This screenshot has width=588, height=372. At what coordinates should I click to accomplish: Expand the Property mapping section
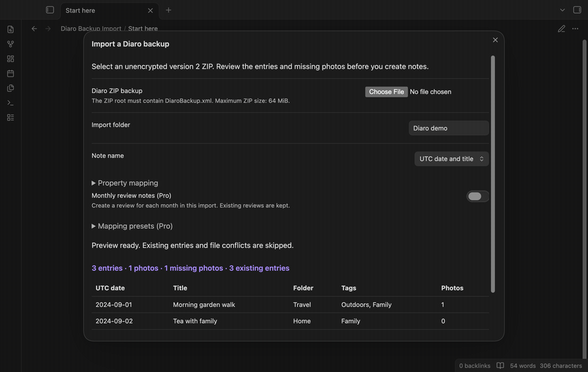125,183
